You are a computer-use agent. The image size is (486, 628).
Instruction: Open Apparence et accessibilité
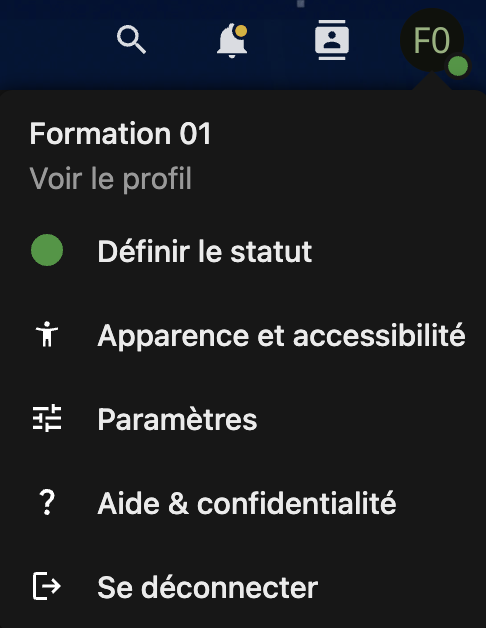click(281, 336)
